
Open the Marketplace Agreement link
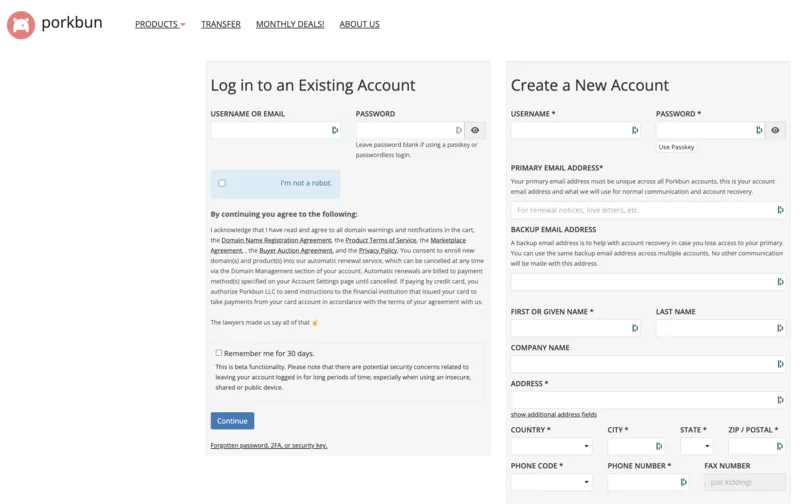tap(448, 240)
